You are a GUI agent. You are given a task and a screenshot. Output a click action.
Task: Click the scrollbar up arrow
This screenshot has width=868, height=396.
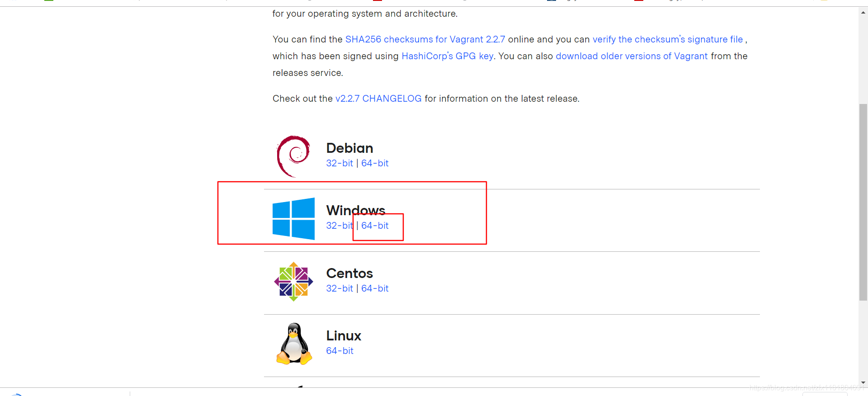click(x=863, y=12)
